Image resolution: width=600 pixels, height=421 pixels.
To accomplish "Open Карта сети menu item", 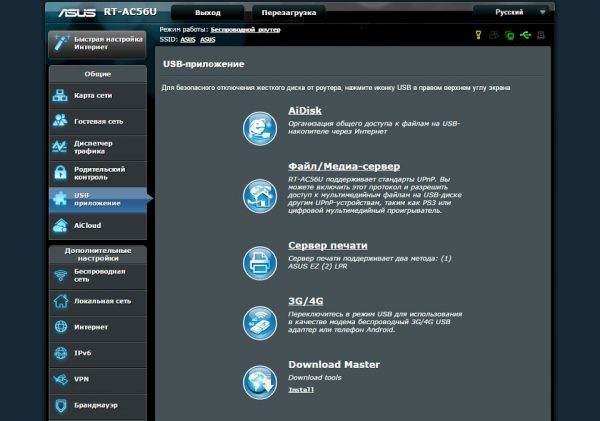I will (98, 96).
